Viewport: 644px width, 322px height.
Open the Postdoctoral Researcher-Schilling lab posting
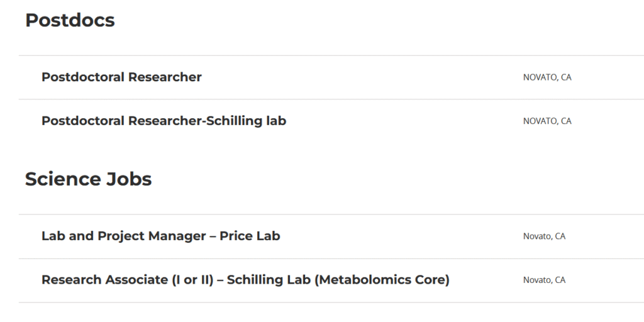[x=164, y=121]
